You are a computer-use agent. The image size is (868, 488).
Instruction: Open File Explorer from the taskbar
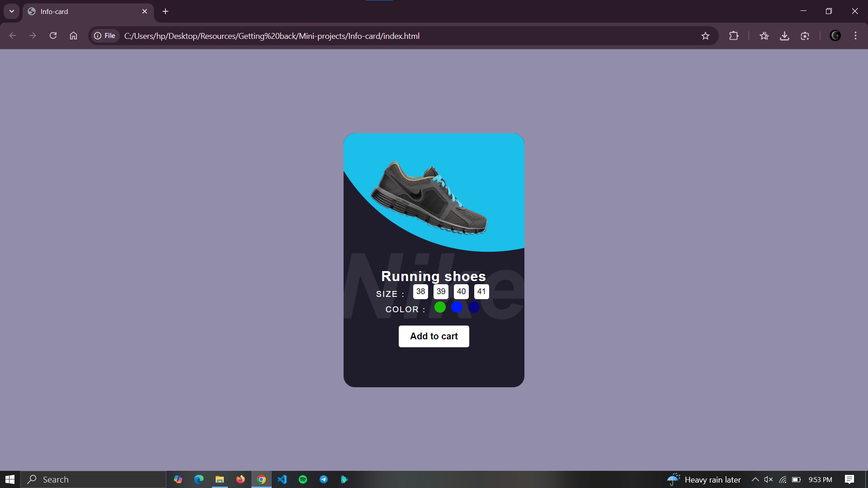tap(220, 479)
